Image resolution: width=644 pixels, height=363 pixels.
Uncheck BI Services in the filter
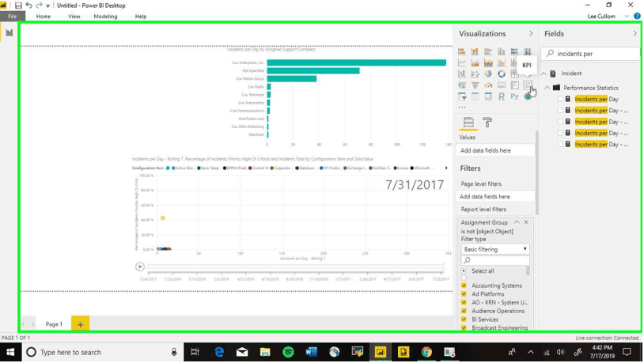(464, 320)
